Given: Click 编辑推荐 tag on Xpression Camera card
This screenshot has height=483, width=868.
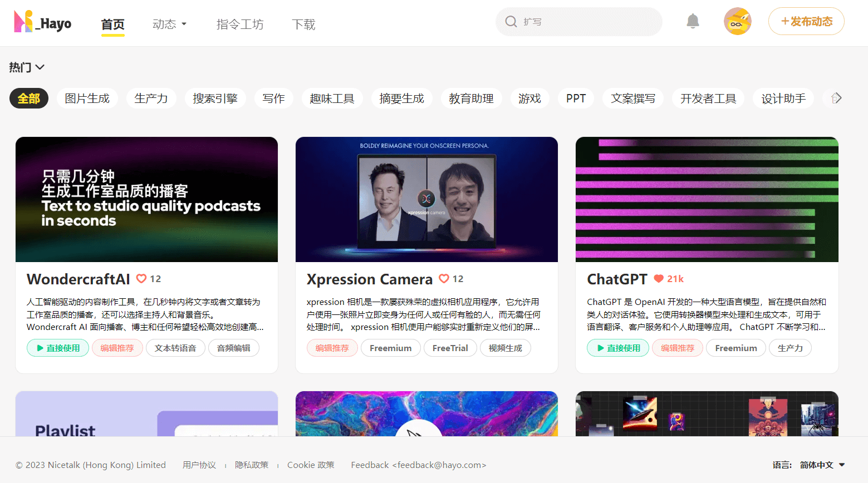Looking at the screenshot, I should coord(332,348).
